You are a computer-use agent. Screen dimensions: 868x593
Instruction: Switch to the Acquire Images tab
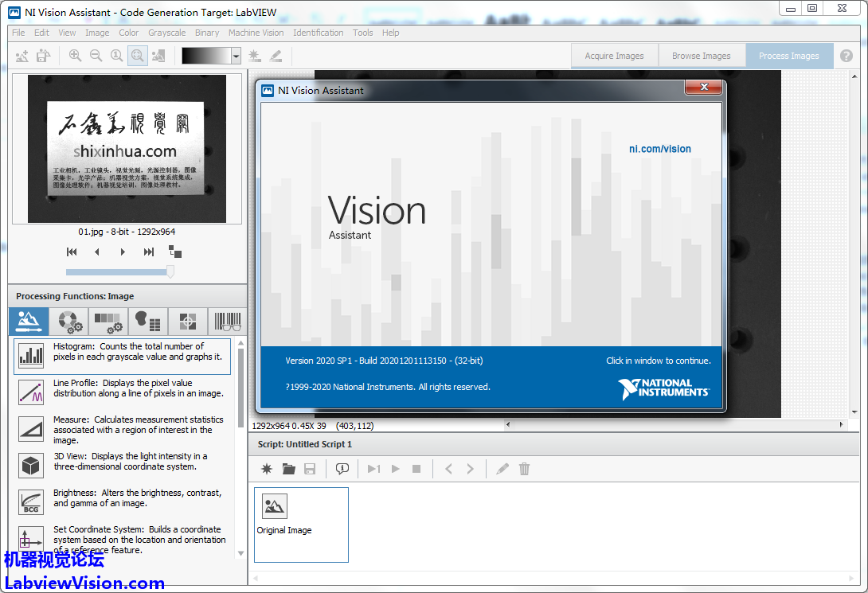click(614, 56)
